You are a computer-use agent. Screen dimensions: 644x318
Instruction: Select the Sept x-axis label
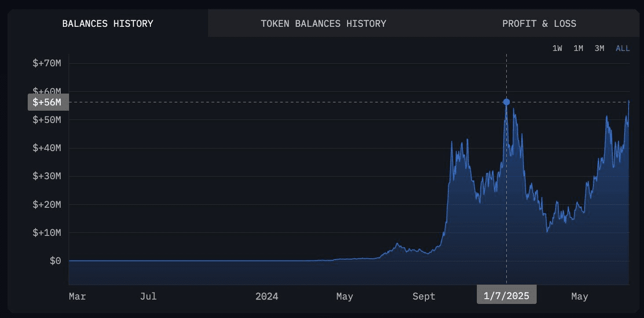pyautogui.click(x=424, y=296)
